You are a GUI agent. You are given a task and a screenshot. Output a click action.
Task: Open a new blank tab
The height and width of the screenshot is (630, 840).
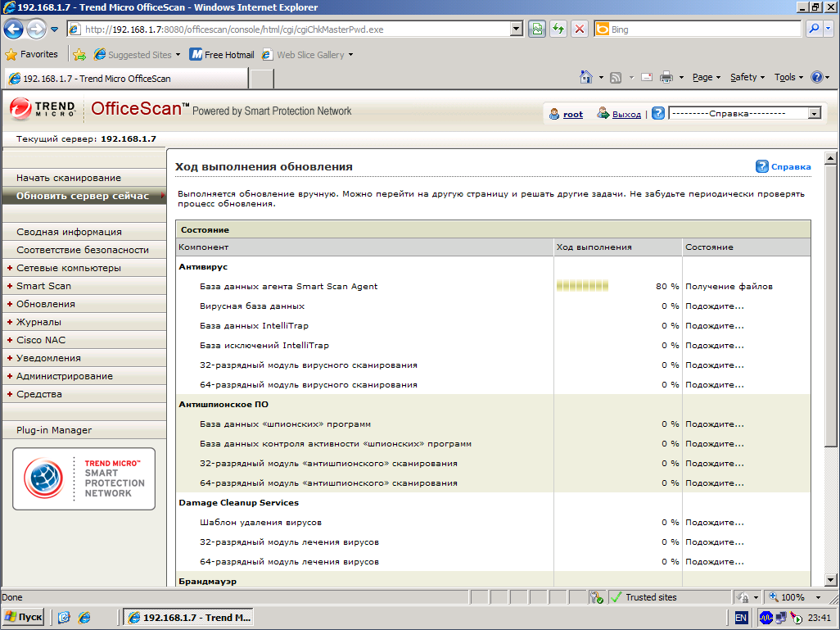point(262,79)
